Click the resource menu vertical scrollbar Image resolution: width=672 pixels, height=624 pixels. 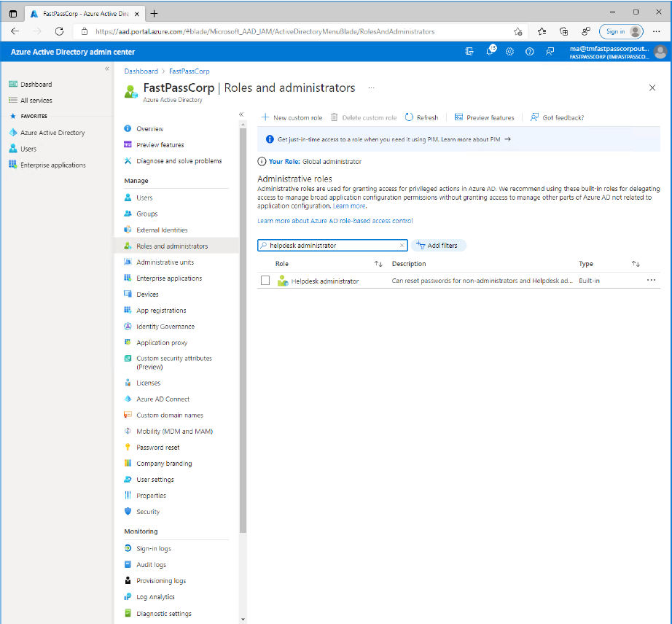pos(243,328)
